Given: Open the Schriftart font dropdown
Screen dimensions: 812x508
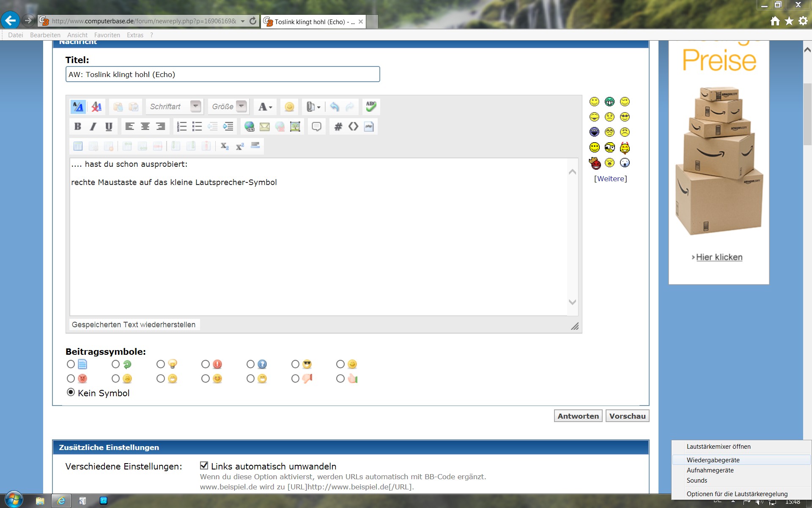Looking at the screenshot, I should click(x=195, y=106).
